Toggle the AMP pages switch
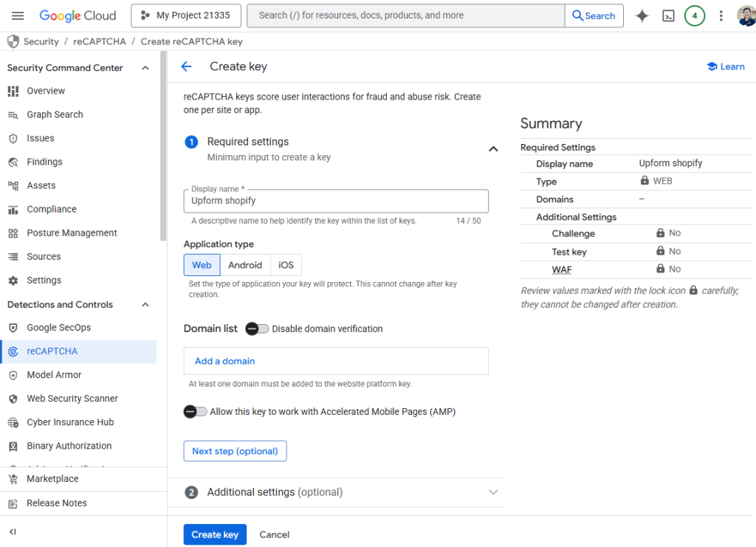 tap(195, 412)
